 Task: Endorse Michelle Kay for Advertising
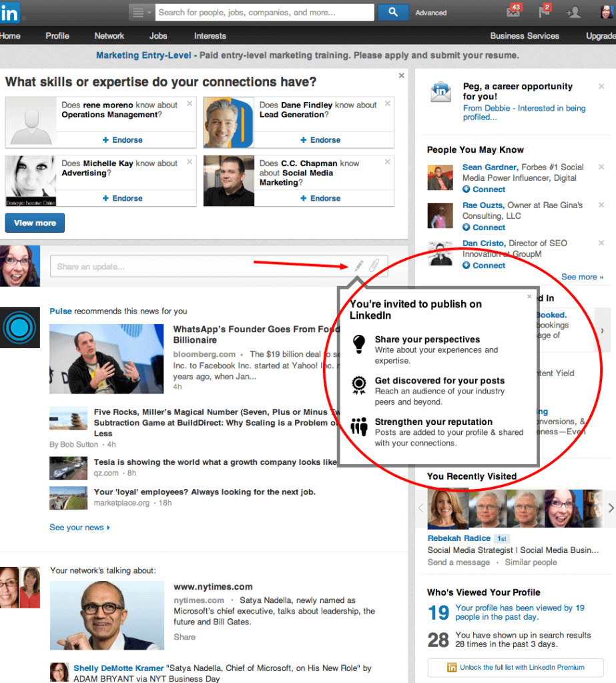click(x=123, y=198)
